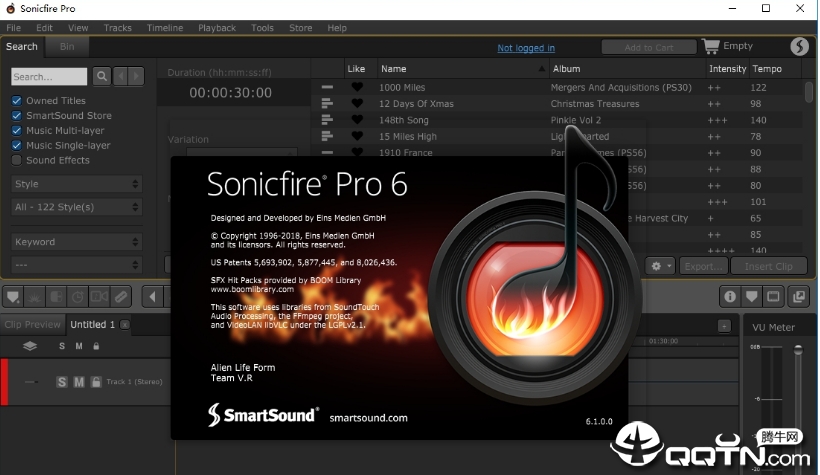
Task: Uncheck Music Multi-layer checkbox
Action: (17, 130)
